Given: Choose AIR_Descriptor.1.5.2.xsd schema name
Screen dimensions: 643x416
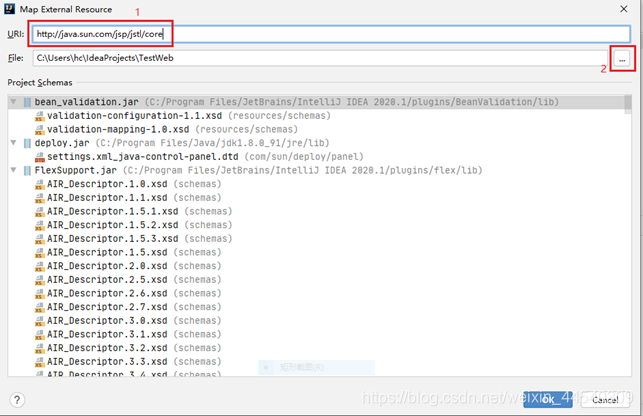Looking at the screenshot, I should tap(112, 225).
